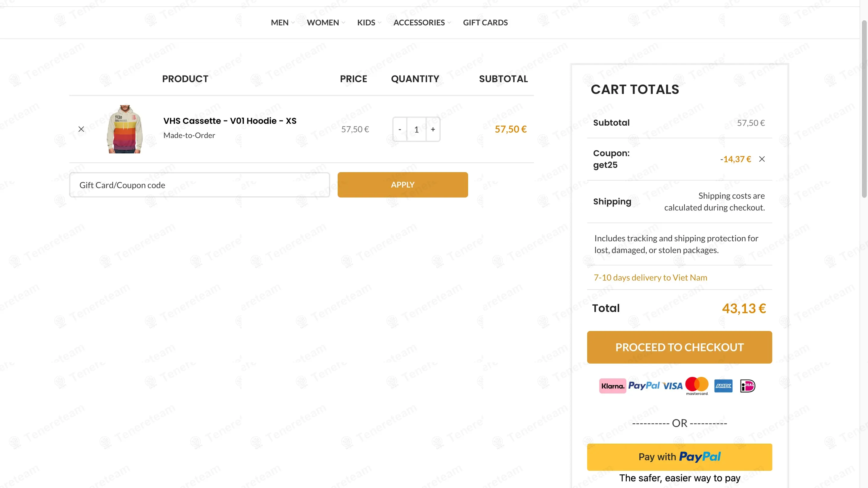The image size is (868, 488).
Task: Apply the coupon code
Action: [x=403, y=185]
